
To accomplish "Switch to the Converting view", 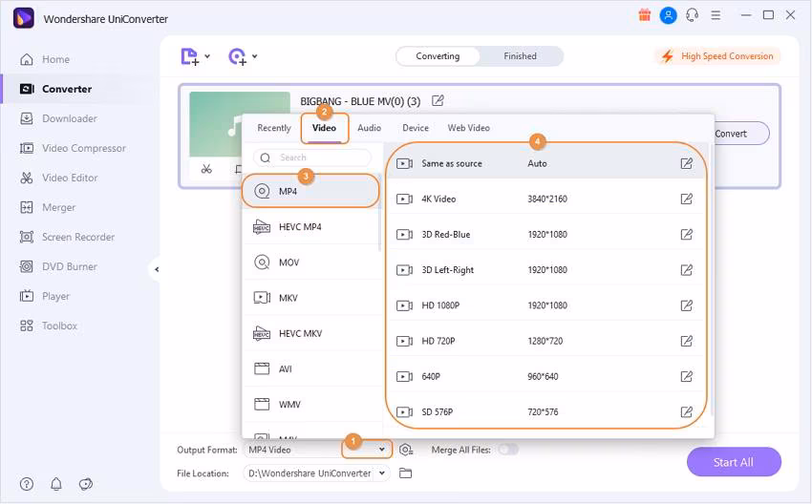I will pos(438,56).
